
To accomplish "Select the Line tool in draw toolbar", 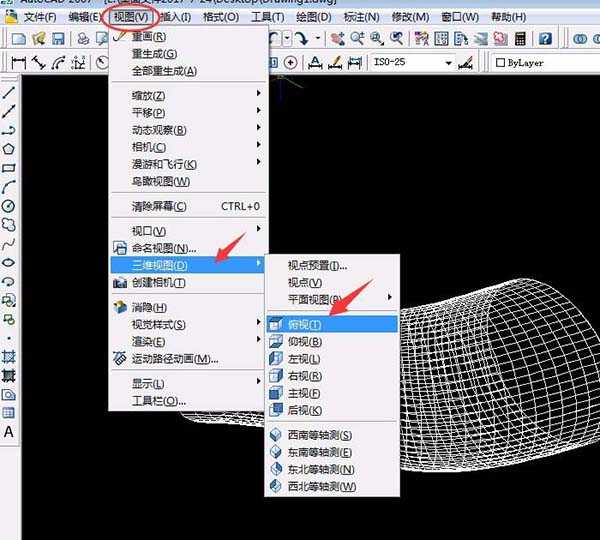I will click(8, 92).
